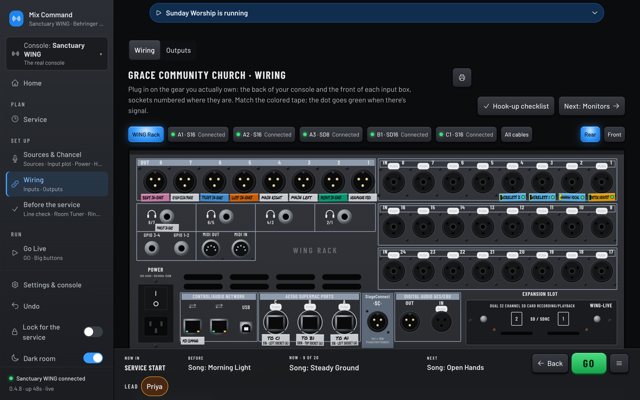Select the A3 · SD8 Connected tab
640x400 pixels.
tap(331, 134)
